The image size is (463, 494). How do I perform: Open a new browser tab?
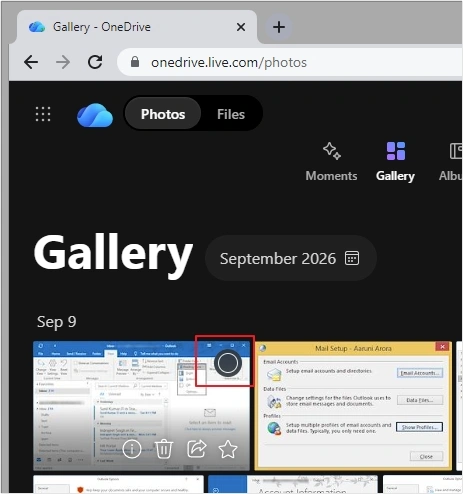(279, 27)
